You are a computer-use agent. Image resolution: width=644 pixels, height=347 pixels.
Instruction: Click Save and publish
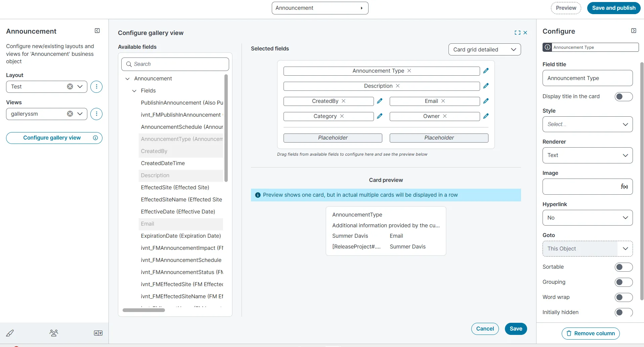click(x=614, y=8)
